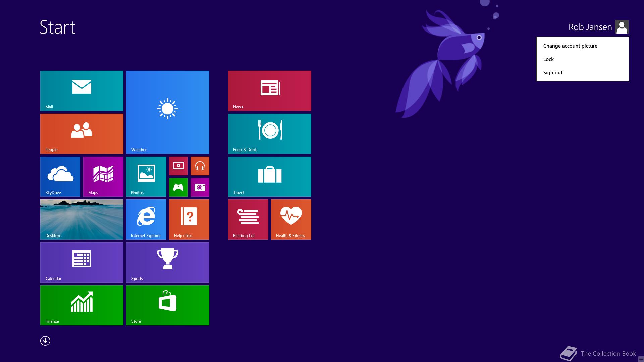Click the user account picture
644x362 pixels.
coord(622,27)
